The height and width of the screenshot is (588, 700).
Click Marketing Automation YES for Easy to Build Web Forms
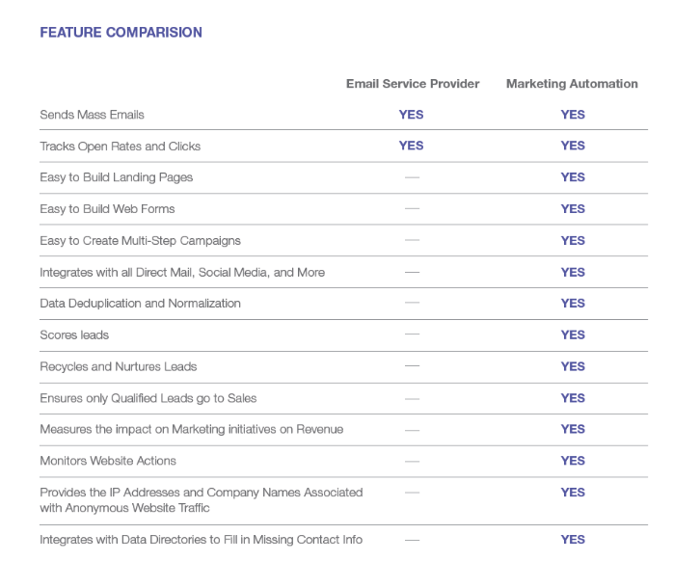click(x=573, y=209)
